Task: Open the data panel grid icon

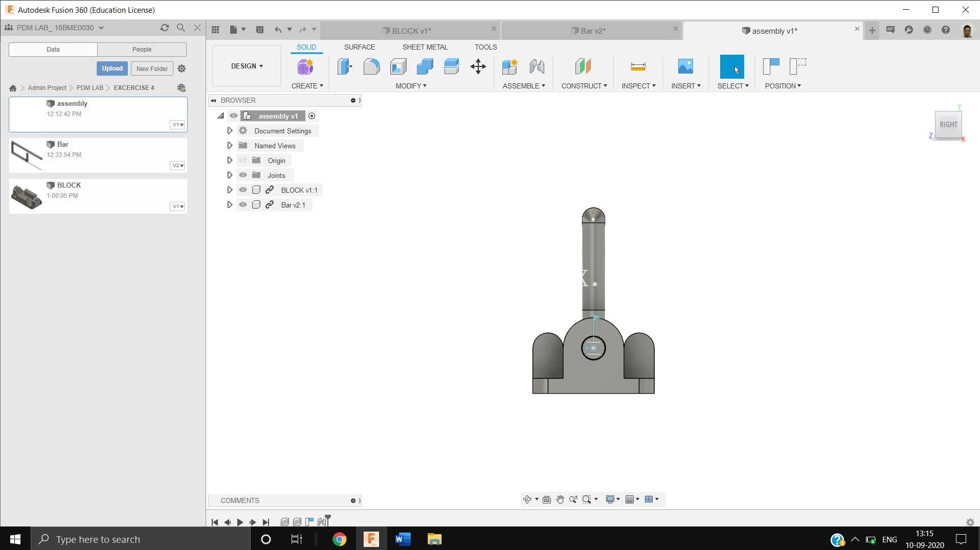Action: click(x=215, y=30)
